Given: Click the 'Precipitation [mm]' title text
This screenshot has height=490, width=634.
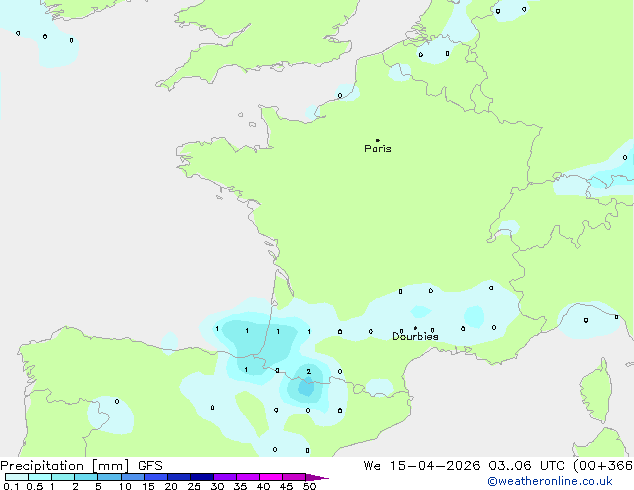Looking at the screenshot, I should (x=64, y=466).
